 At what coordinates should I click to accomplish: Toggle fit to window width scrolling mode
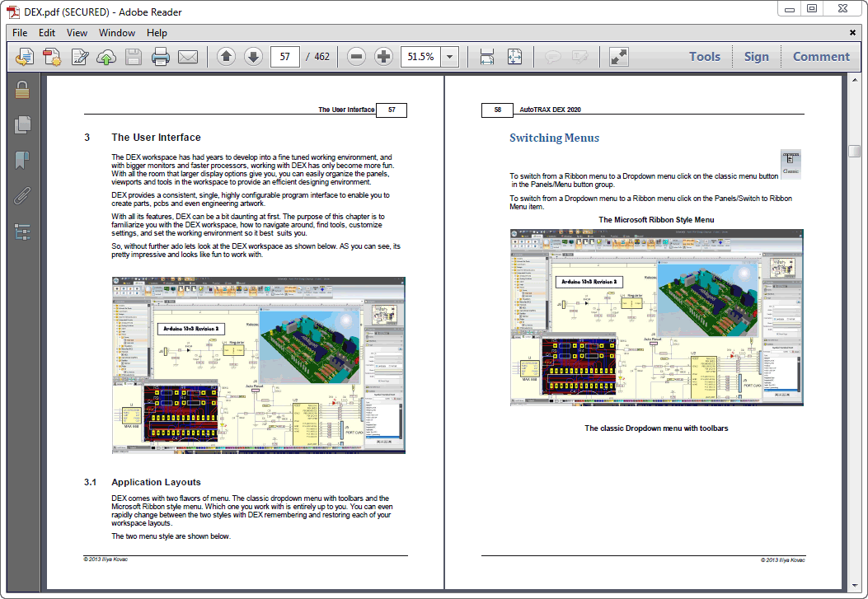click(x=487, y=57)
